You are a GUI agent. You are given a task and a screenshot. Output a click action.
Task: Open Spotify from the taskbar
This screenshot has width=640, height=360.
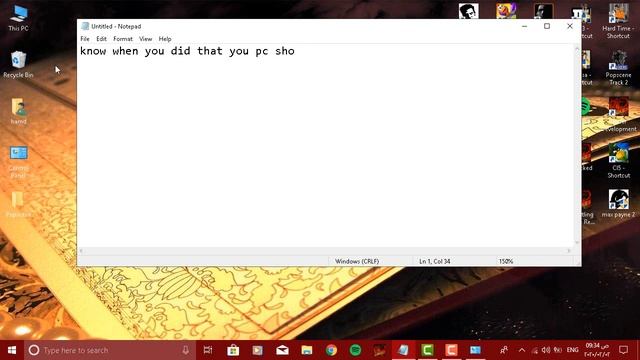356,350
